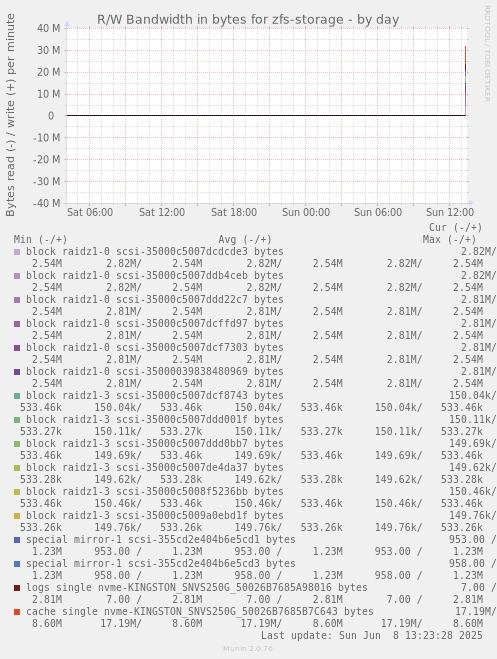The image size is (497, 659).
Task: Click yellow swatch for scsi-35000c5008f5236bb
Action: tap(17, 492)
